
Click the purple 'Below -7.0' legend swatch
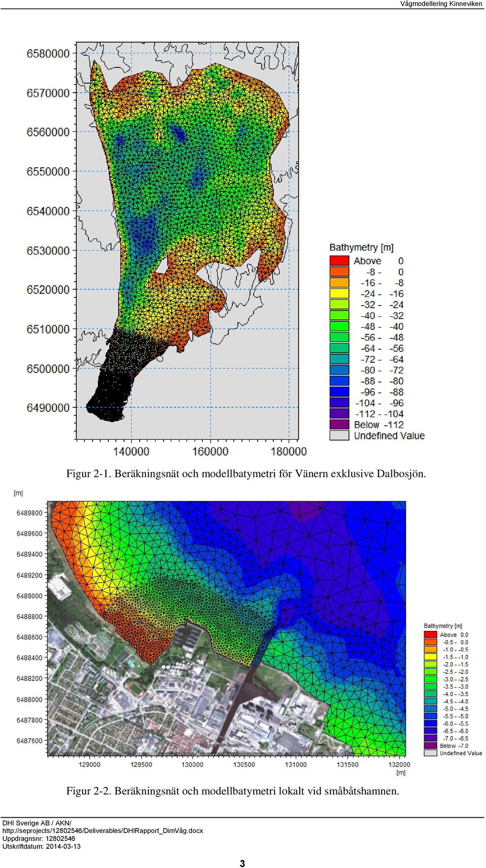(430, 746)
